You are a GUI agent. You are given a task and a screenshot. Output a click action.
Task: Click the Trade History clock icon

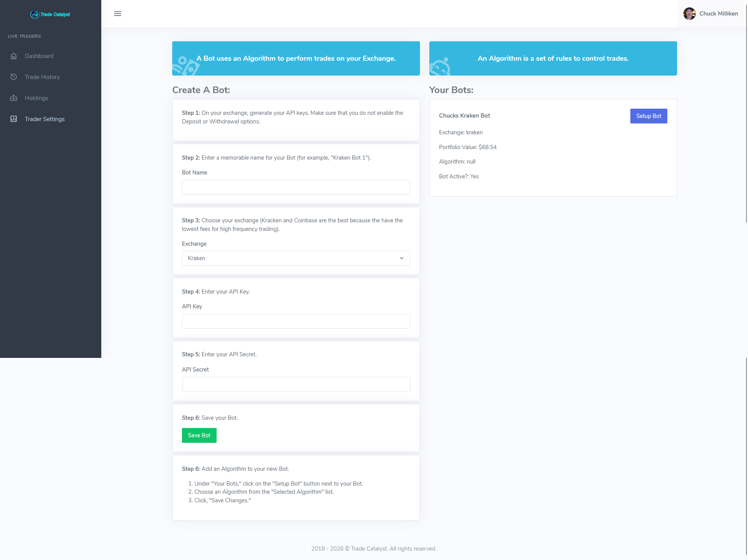click(x=14, y=77)
